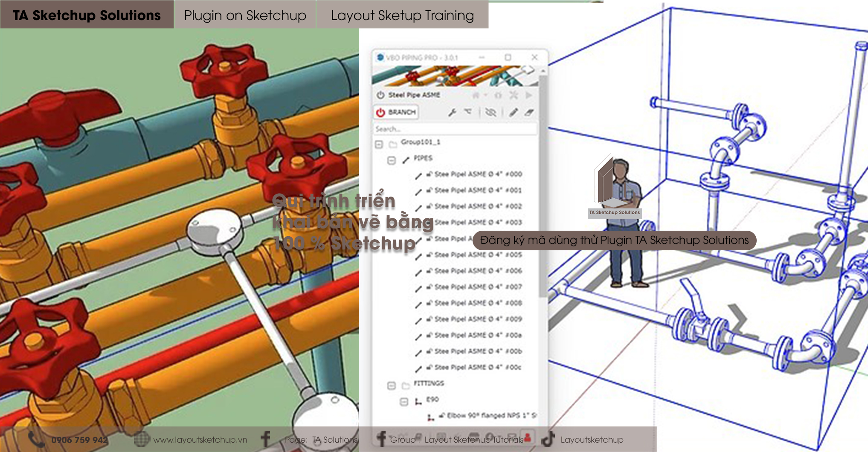The height and width of the screenshot is (452, 868).
Task: Open the Plugin on Sketchup tab
Action: (x=245, y=15)
